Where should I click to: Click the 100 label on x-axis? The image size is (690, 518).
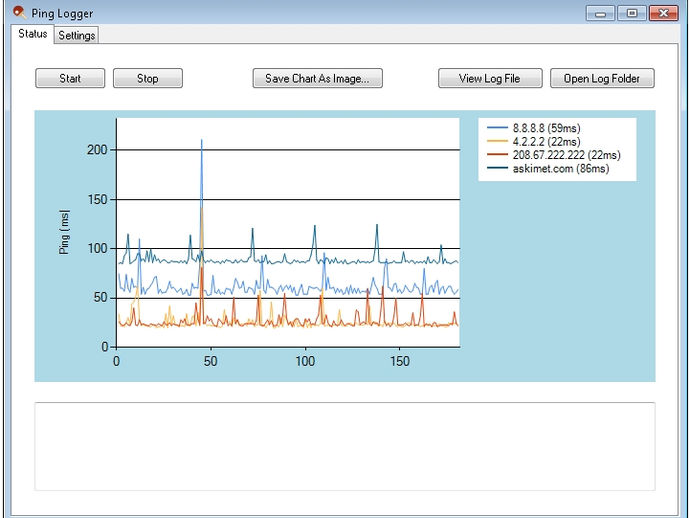[305, 361]
